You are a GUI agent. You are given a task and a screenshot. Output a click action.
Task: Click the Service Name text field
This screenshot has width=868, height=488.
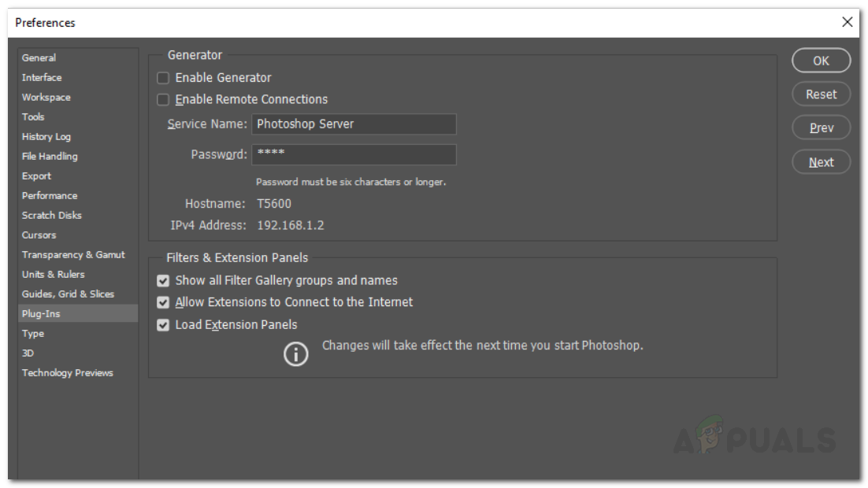(354, 124)
